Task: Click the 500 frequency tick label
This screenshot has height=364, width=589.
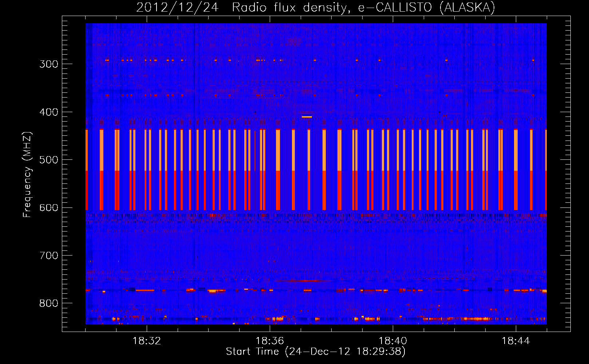Action: [x=49, y=160]
